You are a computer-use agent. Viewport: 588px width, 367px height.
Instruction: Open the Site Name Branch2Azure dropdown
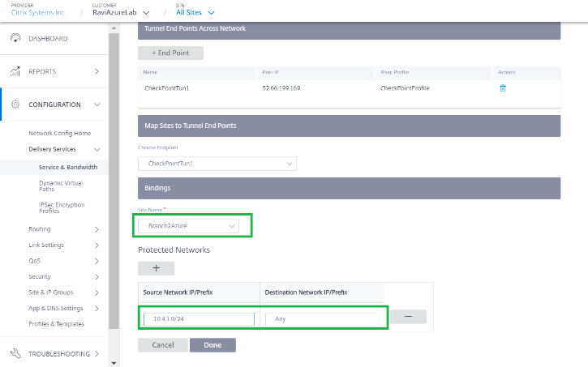[x=188, y=226]
